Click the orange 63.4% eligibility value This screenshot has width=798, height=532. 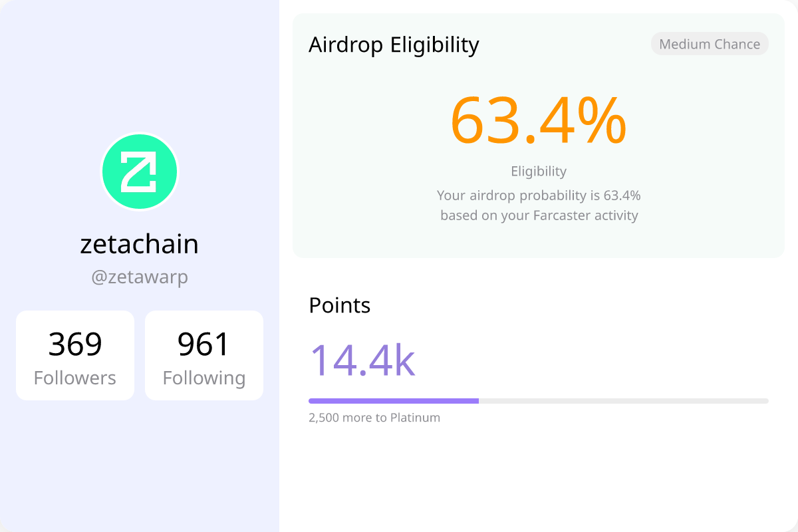pyautogui.click(x=539, y=120)
